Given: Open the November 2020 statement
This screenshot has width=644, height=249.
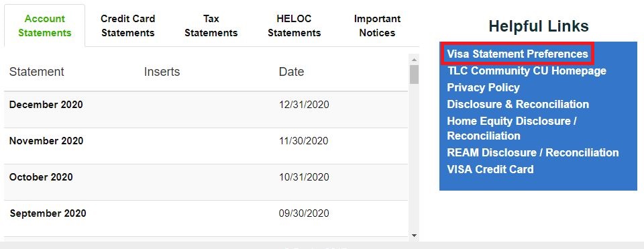Looking at the screenshot, I should [46, 141].
